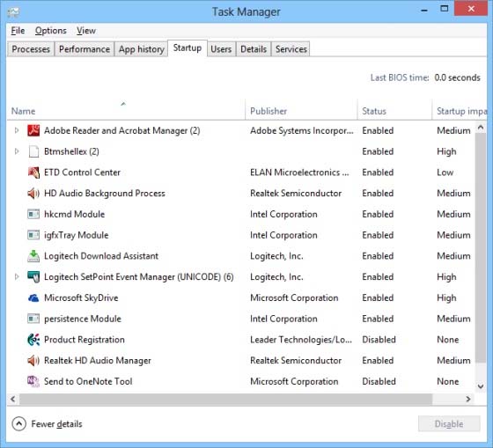Click the hkcmd Module icon
Viewport: 493px width, 448px height.
pos(33,214)
